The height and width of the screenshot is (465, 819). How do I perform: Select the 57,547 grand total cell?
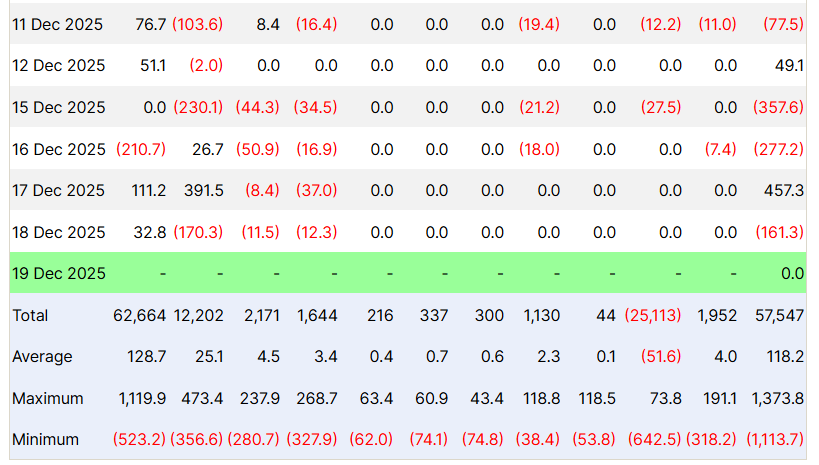tap(779, 315)
